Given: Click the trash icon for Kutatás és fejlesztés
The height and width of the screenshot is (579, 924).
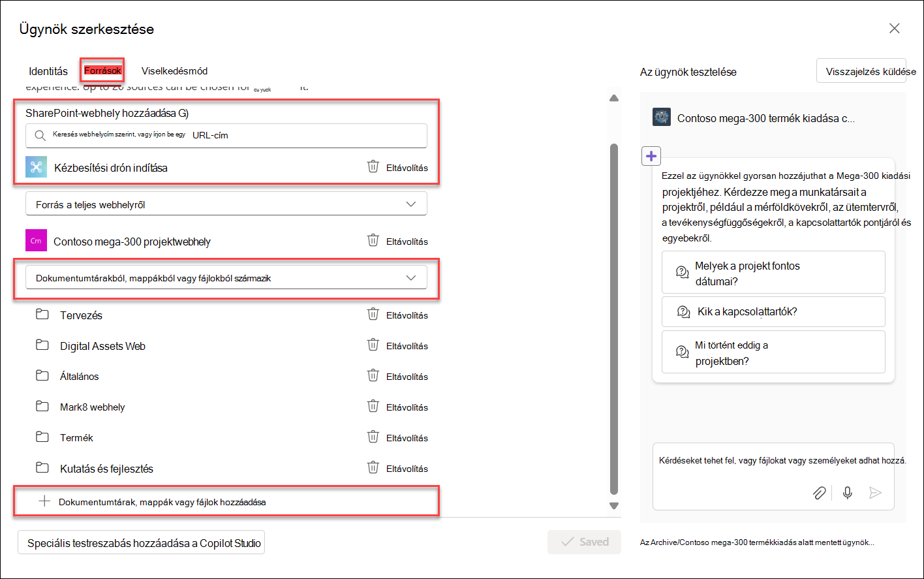Looking at the screenshot, I should (373, 467).
